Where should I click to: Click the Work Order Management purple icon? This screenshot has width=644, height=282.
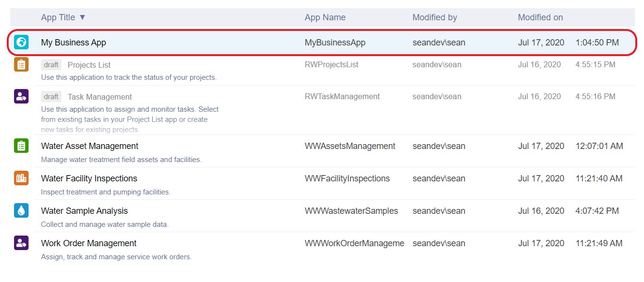(21, 243)
